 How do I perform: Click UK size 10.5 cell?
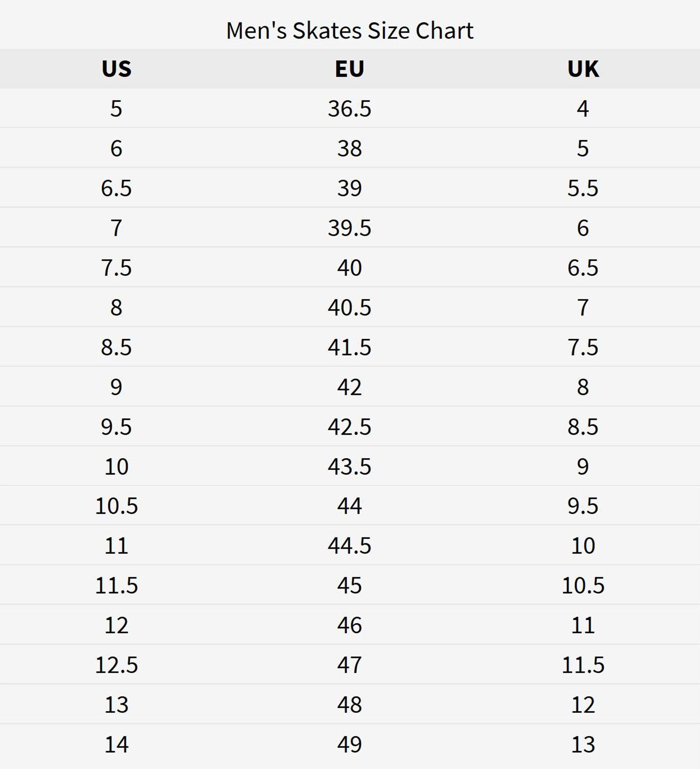tap(583, 585)
